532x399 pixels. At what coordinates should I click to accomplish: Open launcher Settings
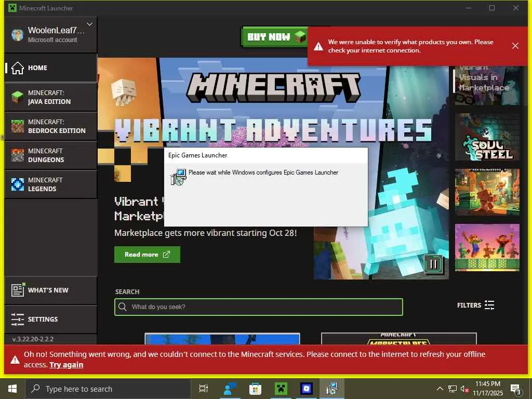(51, 320)
